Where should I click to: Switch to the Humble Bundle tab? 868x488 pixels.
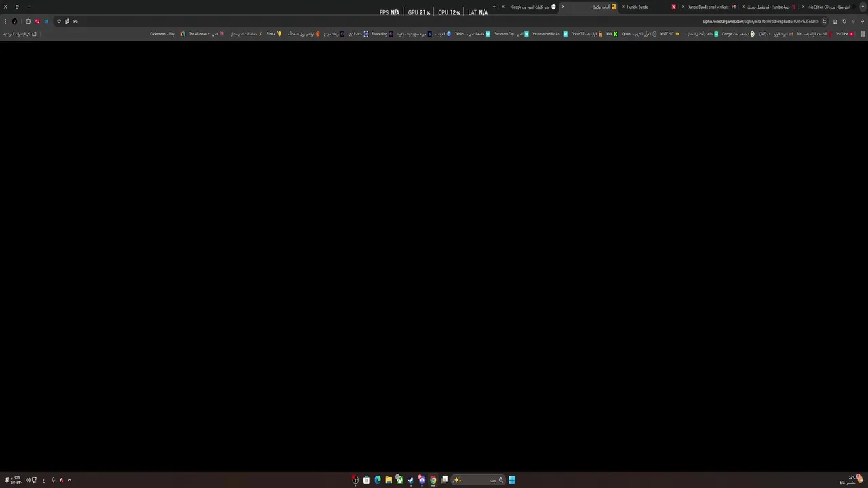click(x=648, y=7)
